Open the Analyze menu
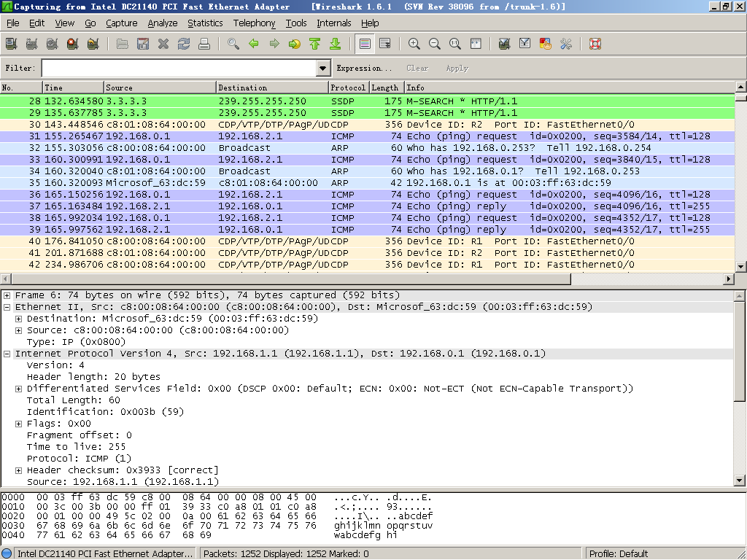Screen dimensions: 747x560 pyautogui.click(x=163, y=23)
